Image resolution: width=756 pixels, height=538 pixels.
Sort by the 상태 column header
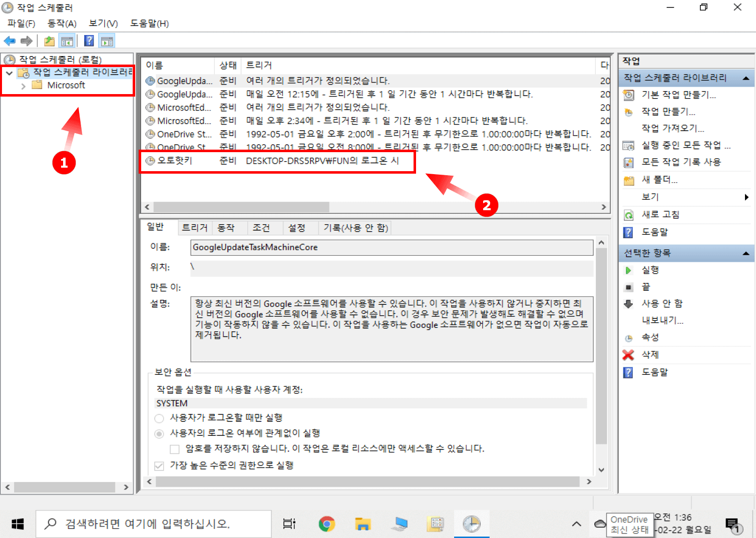(228, 65)
